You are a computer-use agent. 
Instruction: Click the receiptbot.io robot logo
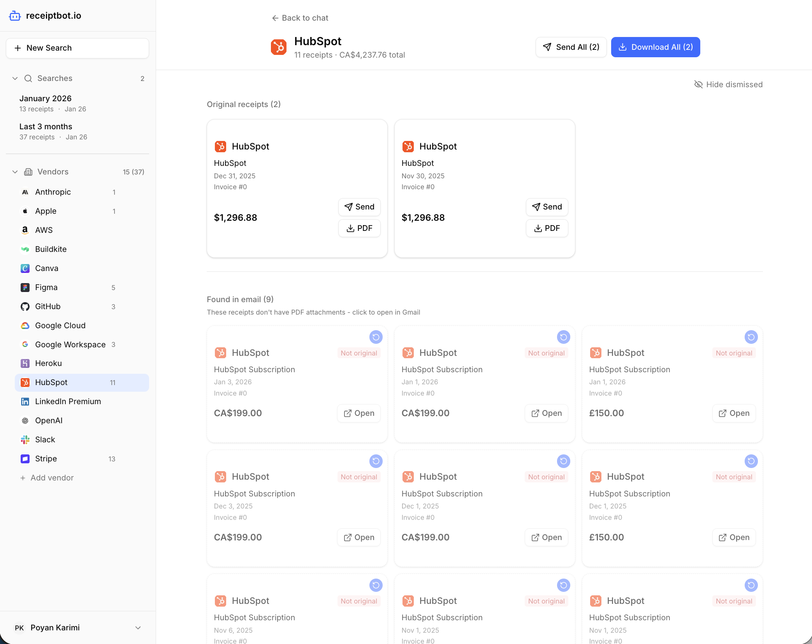click(14, 16)
